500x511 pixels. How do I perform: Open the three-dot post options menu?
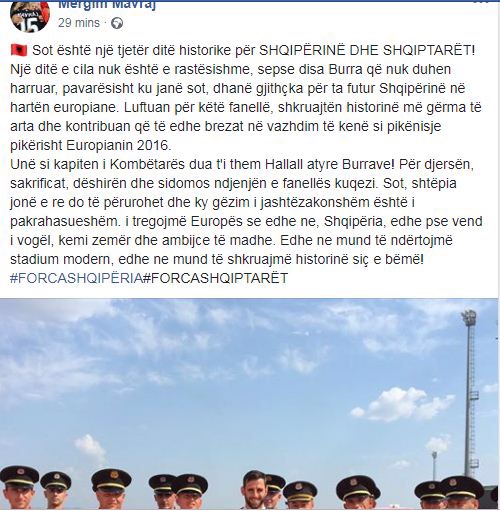[482, 1]
